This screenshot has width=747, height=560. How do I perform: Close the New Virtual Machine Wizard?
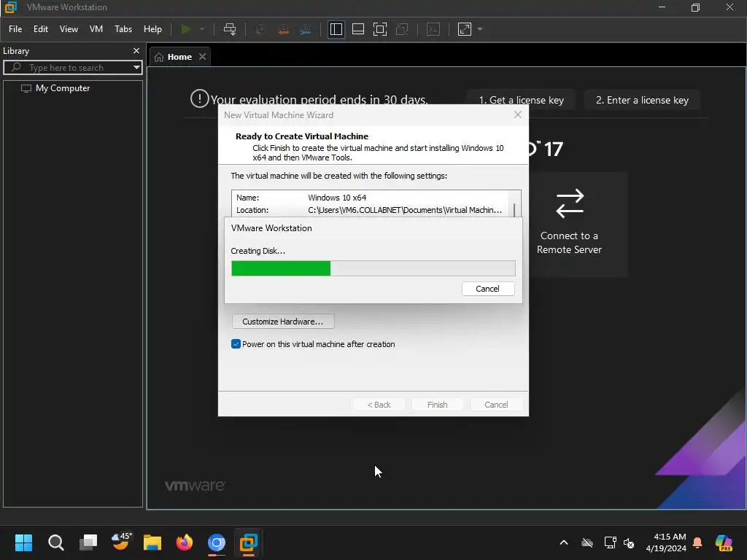(518, 114)
